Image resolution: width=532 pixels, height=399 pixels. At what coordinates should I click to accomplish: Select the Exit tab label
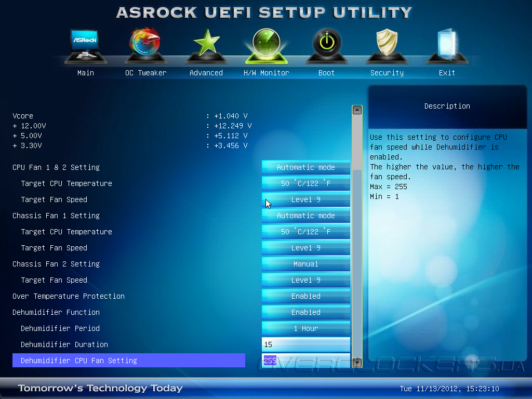click(x=447, y=73)
